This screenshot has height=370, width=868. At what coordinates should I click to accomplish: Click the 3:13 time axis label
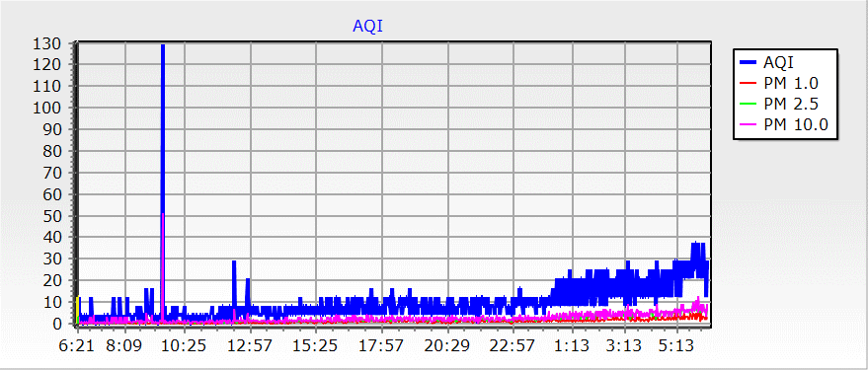pyautogui.click(x=625, y=346)
